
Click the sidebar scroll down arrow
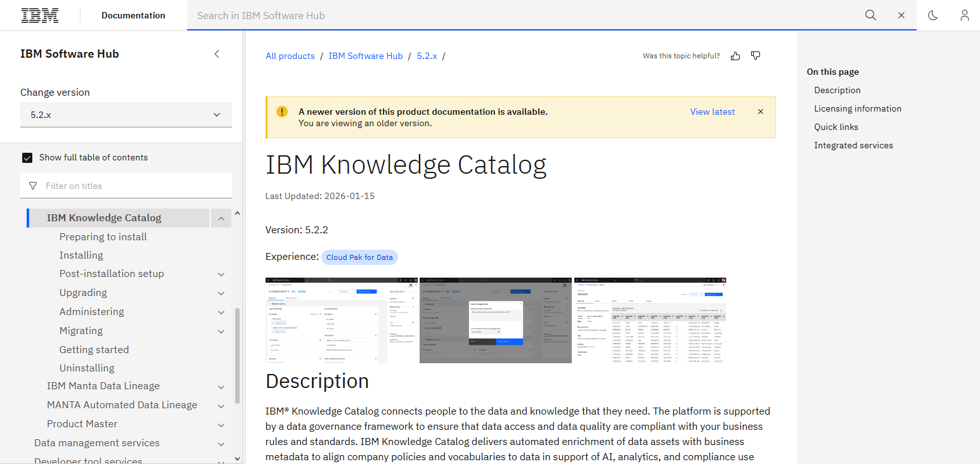pos(238,458)
